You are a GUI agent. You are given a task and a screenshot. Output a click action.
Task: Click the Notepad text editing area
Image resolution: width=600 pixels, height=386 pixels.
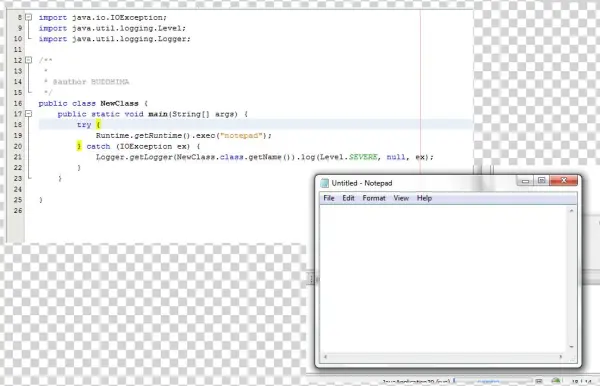pos(443,279)
